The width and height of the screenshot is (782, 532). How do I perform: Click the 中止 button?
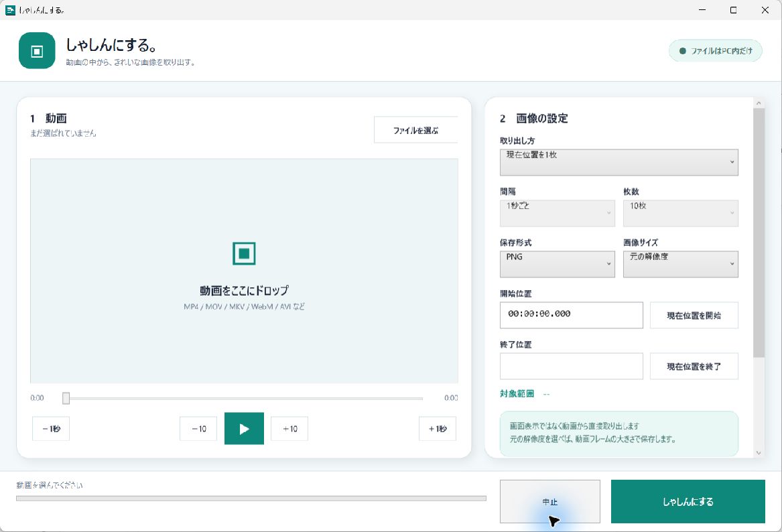tap(549, 502)
